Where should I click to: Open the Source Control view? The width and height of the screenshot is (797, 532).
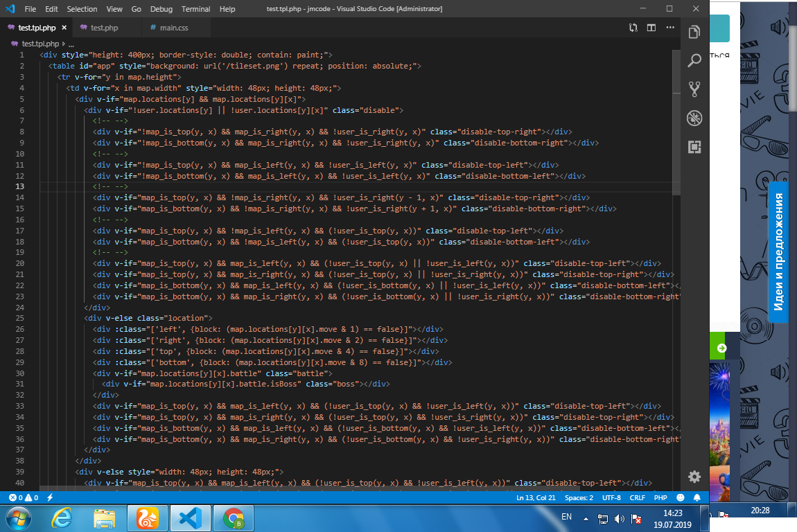pos(694,89)
